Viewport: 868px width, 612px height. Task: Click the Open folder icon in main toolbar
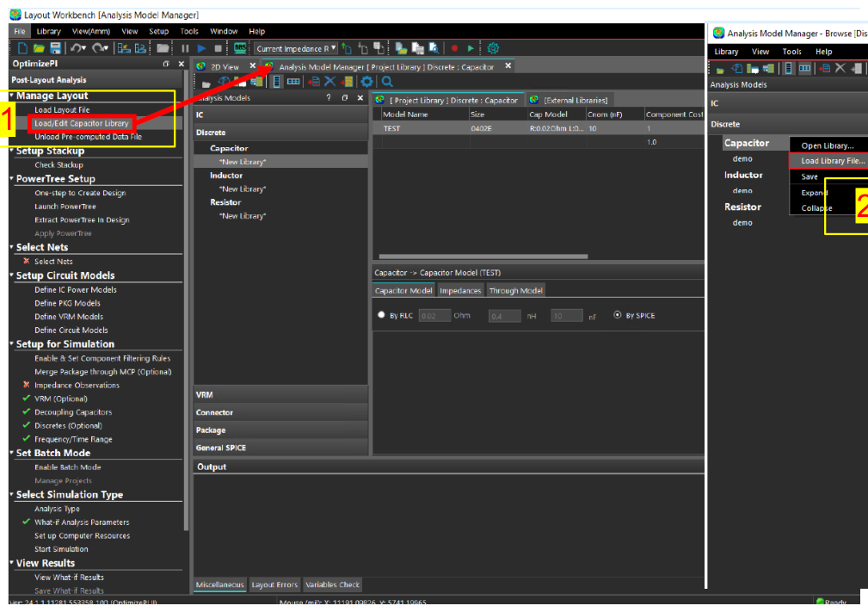[x=39, y=49]
